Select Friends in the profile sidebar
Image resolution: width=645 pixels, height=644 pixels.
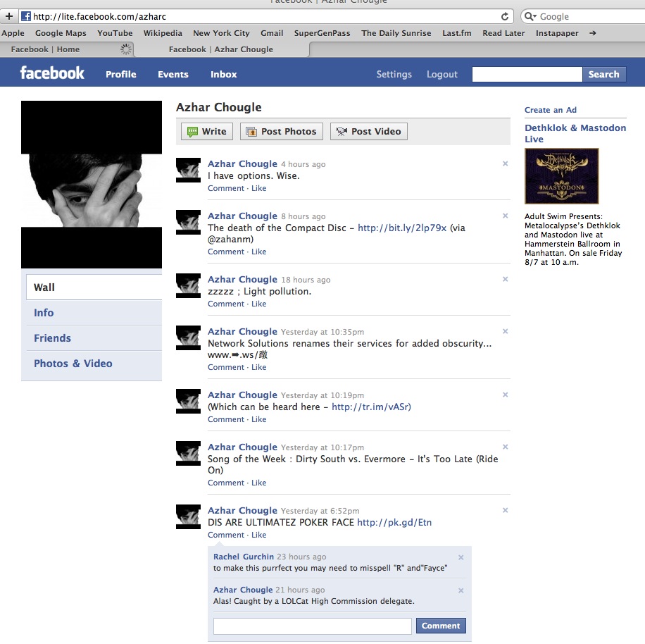pos(52,338)
